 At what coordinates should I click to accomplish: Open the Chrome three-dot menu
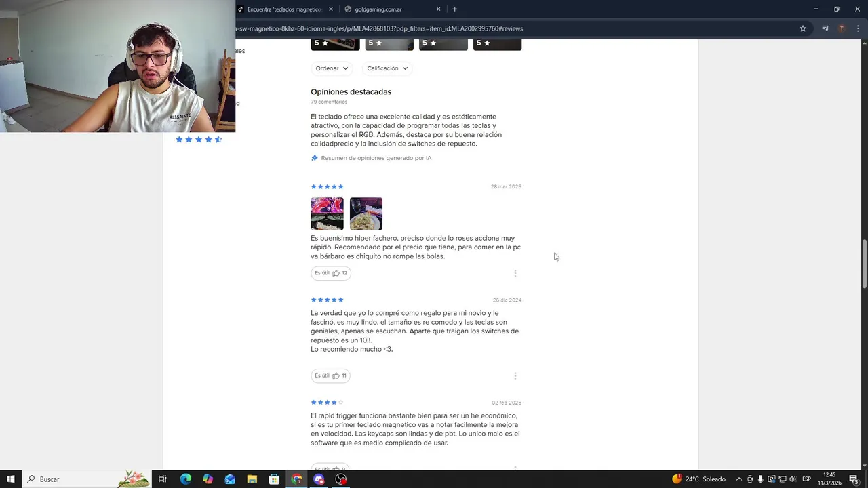coord(859,28)
